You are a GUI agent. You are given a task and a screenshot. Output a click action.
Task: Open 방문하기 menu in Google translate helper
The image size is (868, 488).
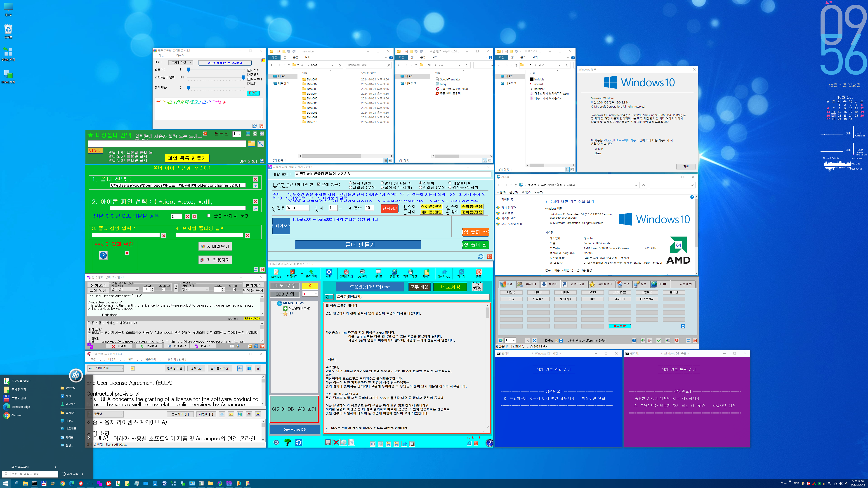tap(151, 360)
